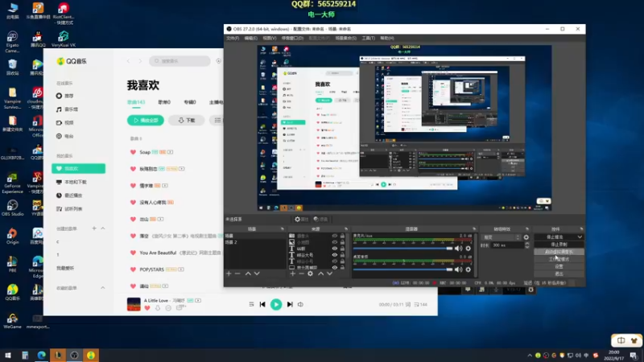Move the selected source down
The width and height of the screenshot is (644, 362).
pyautogui.click(x=329, y=274)
